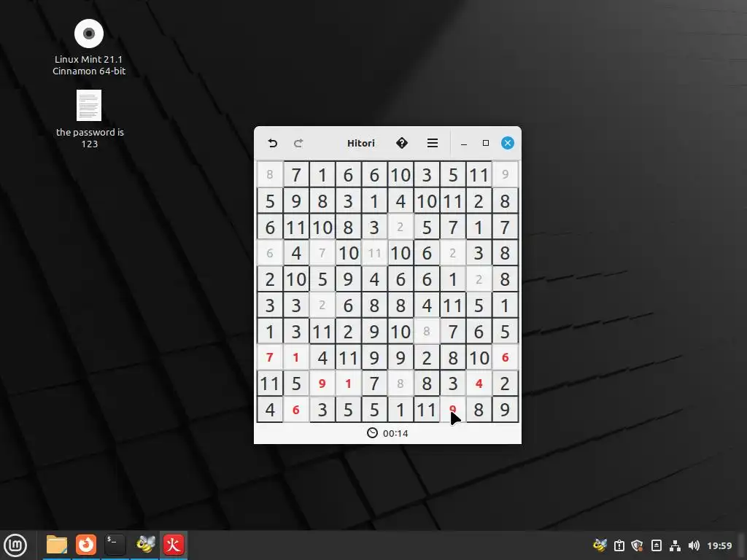Maximize the Hitori window
The width and height of the screenshot is (747, 560).
pos(485,143)
